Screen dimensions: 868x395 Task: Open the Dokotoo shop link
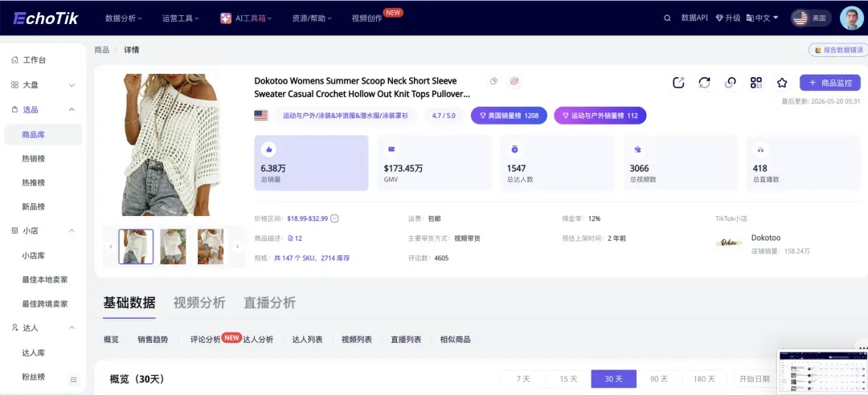pos(766,238)
